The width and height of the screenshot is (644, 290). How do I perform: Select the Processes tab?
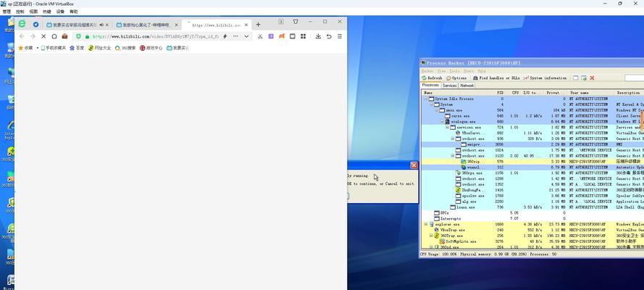point(430,85)
